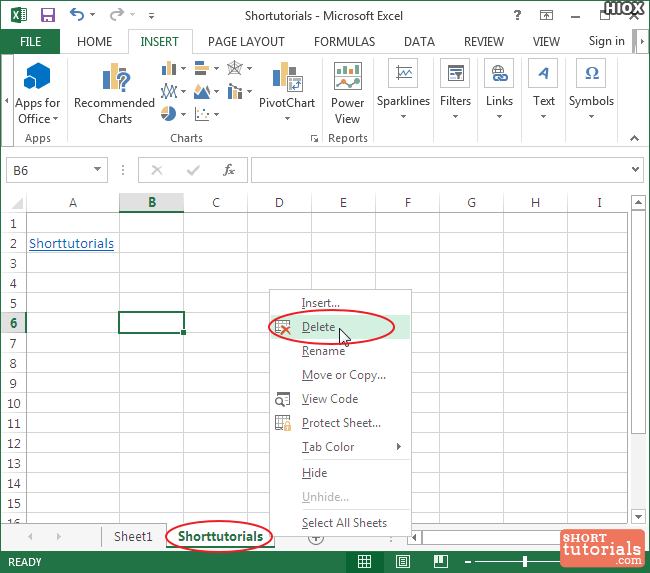The width and height of the screenshot is (650, 573).
Task: Insert an area chart
Action: tap(202, 91)
